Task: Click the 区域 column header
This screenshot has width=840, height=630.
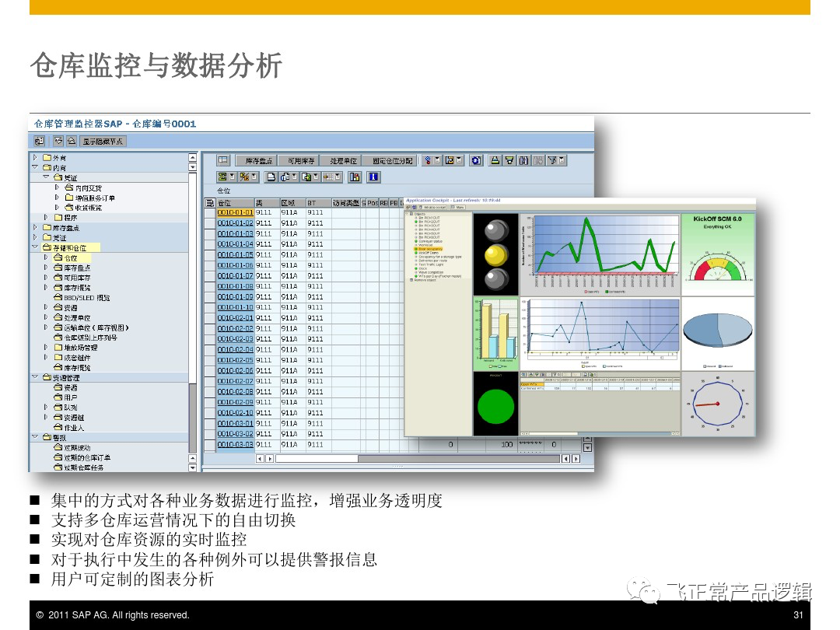Action: tap(292, 203)
